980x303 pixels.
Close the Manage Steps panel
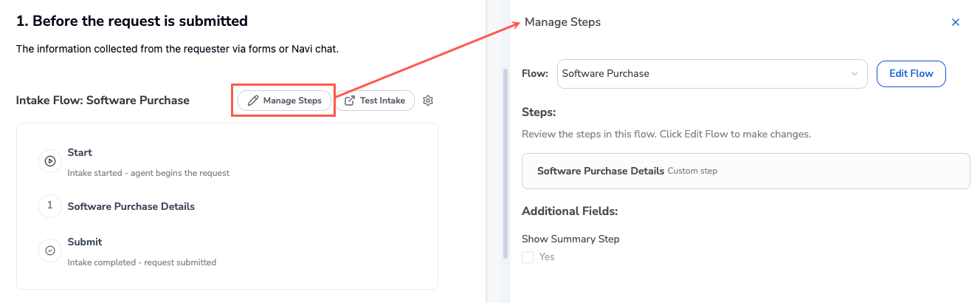pyautogui.click(x=956, y=22)
